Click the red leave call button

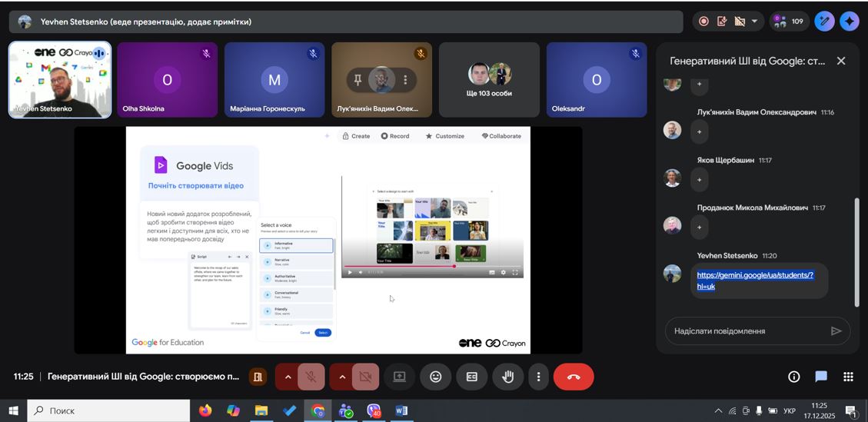(574, 377)
